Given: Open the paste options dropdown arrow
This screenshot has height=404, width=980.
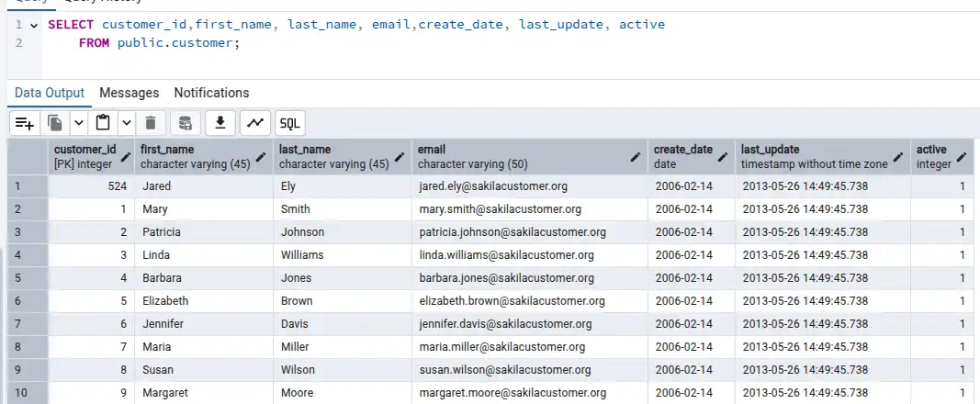Looking at the screenshot, I should pyautogui.click(x=126, y=123).
